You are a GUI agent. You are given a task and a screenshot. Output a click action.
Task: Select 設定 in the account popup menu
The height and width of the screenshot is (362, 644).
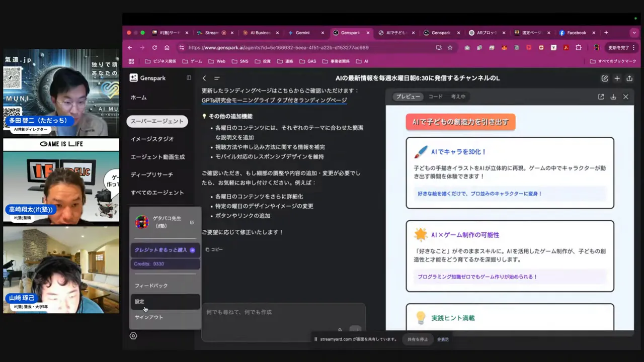[139, 301]
